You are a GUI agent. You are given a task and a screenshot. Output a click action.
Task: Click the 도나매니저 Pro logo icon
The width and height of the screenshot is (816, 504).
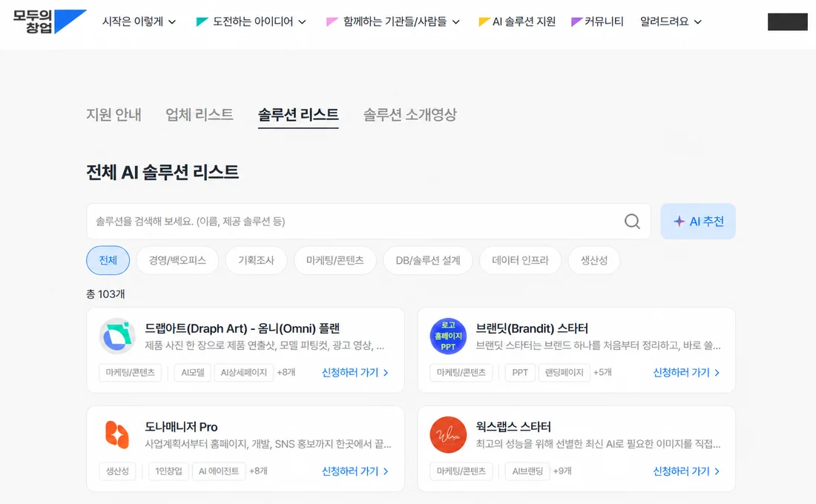117,434
